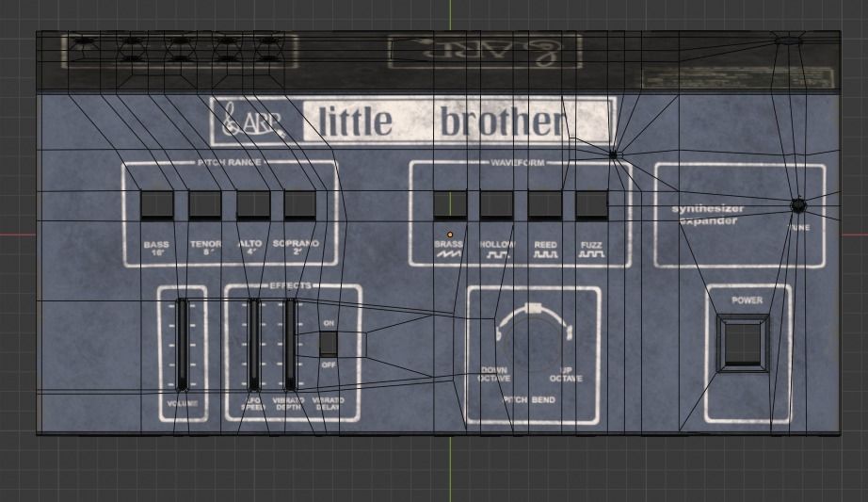Click the "PITCH RANGE" heading
Screen dimensions: 868x502
click(x=229, y=162)
